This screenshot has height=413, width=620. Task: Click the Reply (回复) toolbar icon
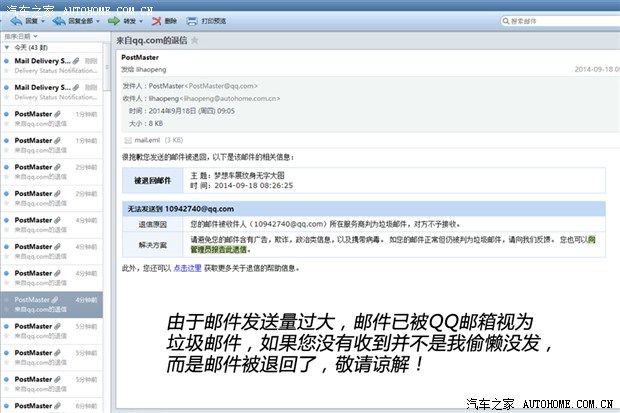point(17,21)
